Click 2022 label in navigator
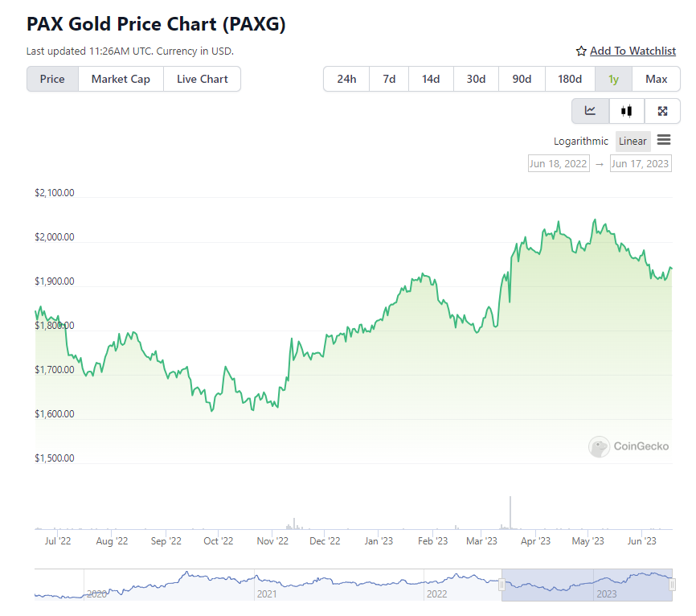 436,593
